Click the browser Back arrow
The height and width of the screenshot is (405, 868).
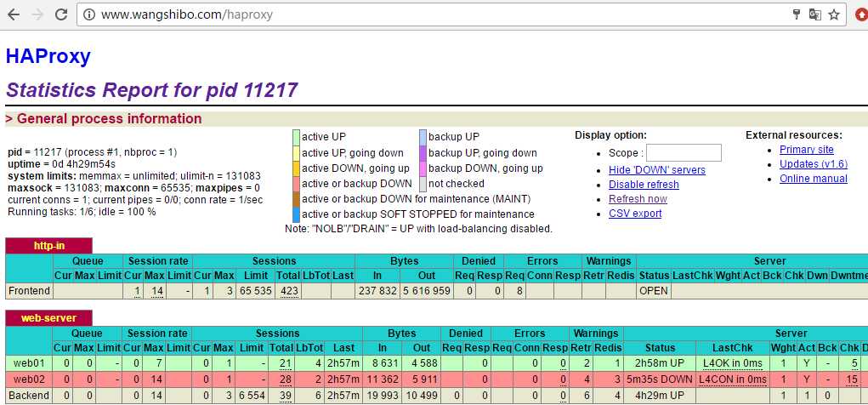(x=14, y=14)
